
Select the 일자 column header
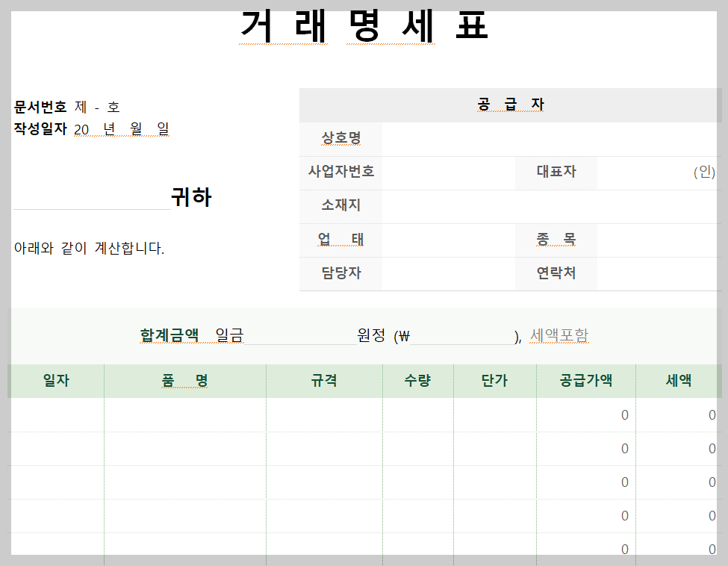[55, 380]
